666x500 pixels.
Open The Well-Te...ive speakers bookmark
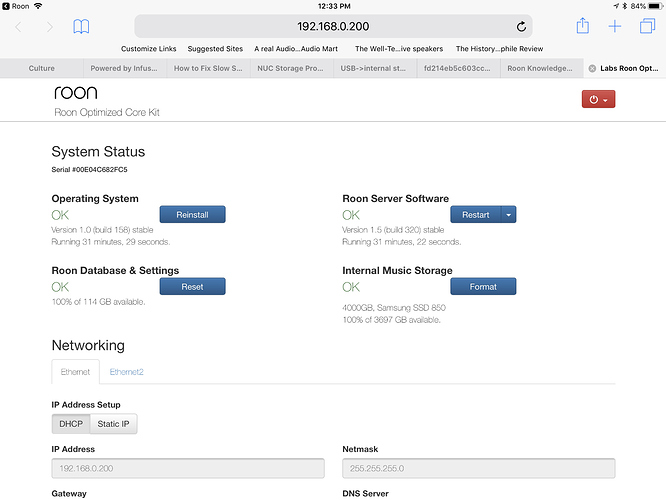pyautogui.click(x=399, y=49)
